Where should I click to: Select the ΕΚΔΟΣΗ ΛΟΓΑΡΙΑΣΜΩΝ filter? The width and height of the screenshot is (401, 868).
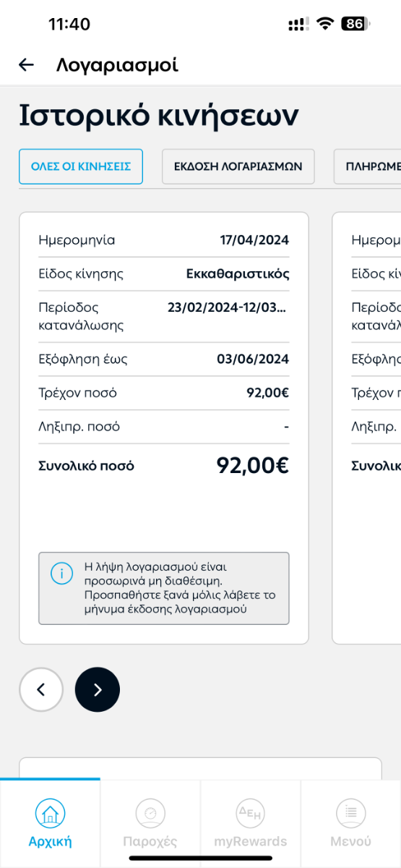point(238,166)
